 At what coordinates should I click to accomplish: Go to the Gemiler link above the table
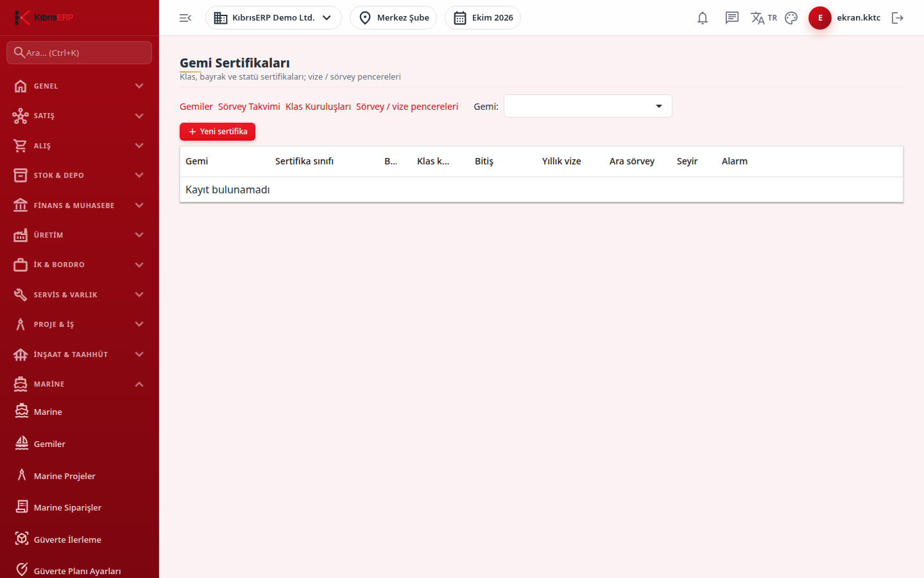pyautogui.click(x=196, y=107)
